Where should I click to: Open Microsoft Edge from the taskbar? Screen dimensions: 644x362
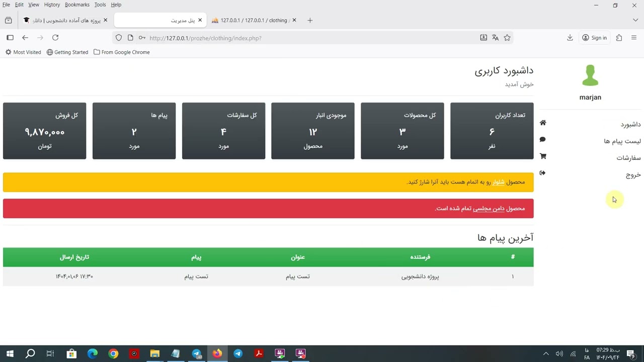93,354
